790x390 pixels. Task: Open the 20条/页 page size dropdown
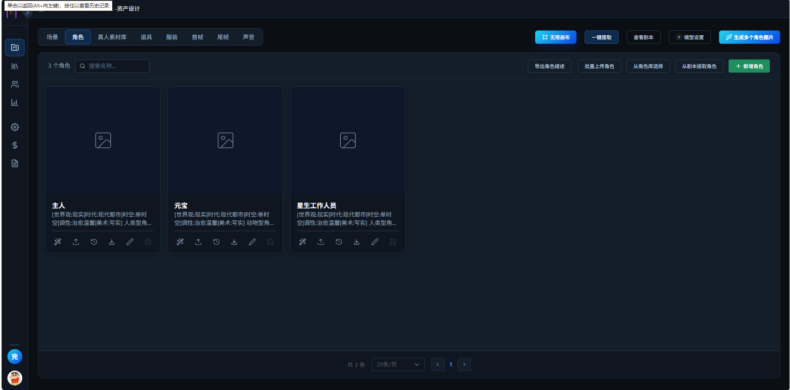point(398,364)
